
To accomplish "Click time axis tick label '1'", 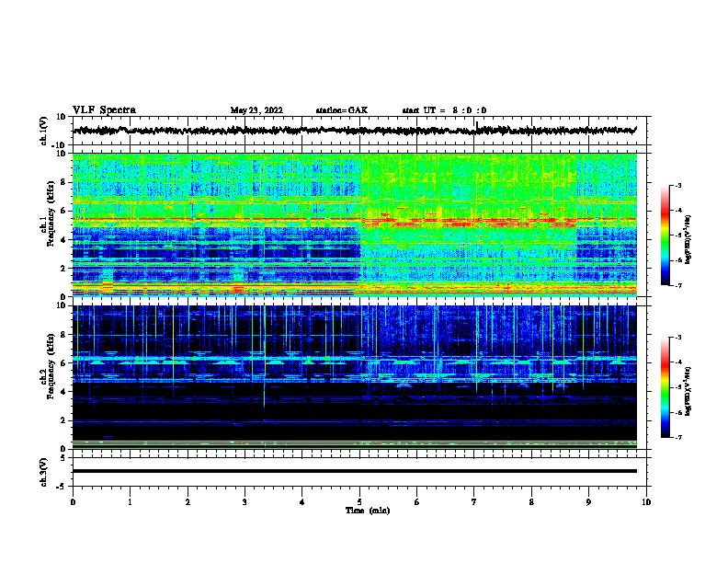I will (130, 502).
